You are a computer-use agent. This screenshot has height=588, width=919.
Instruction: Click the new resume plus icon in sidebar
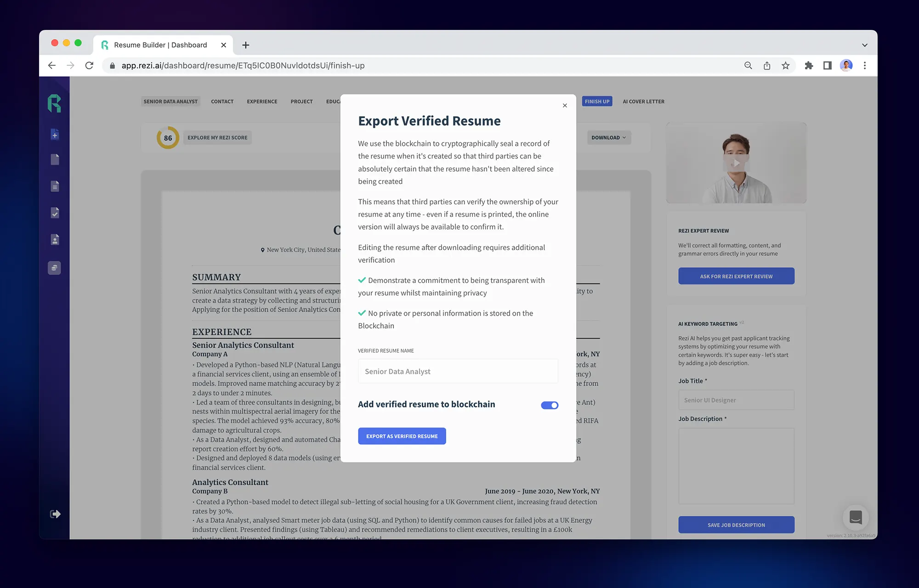pos(55,135)
